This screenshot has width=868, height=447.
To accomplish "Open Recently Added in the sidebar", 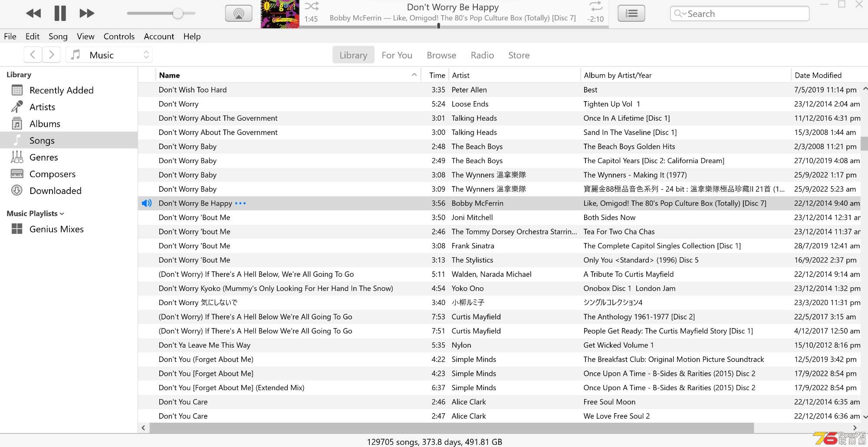I will tap(69, 90).
